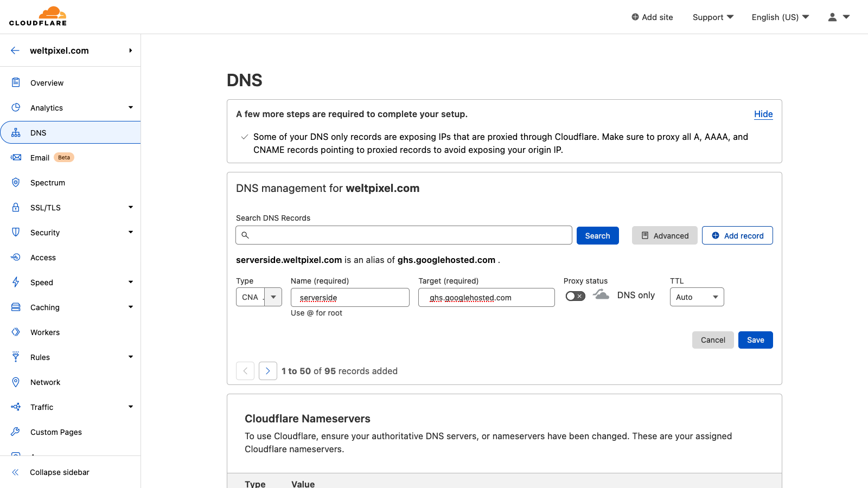
Task: Focus the Search DNS Records field
Action: tap(404, 235)
